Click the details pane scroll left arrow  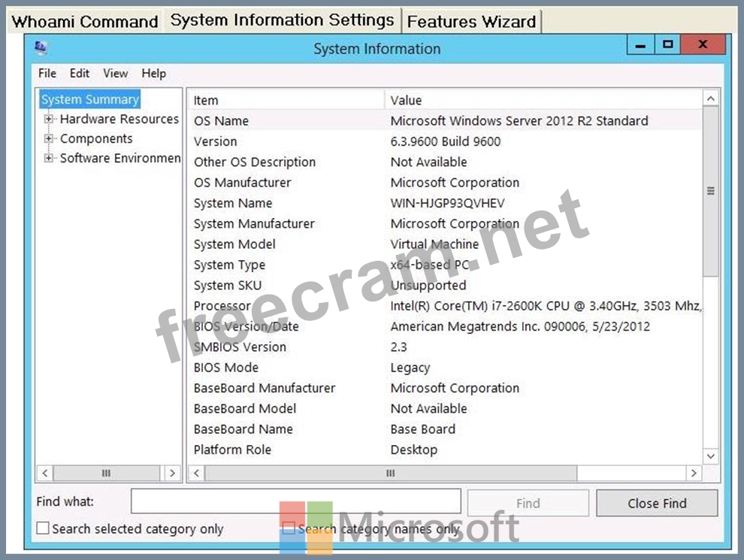coord(196,473)
